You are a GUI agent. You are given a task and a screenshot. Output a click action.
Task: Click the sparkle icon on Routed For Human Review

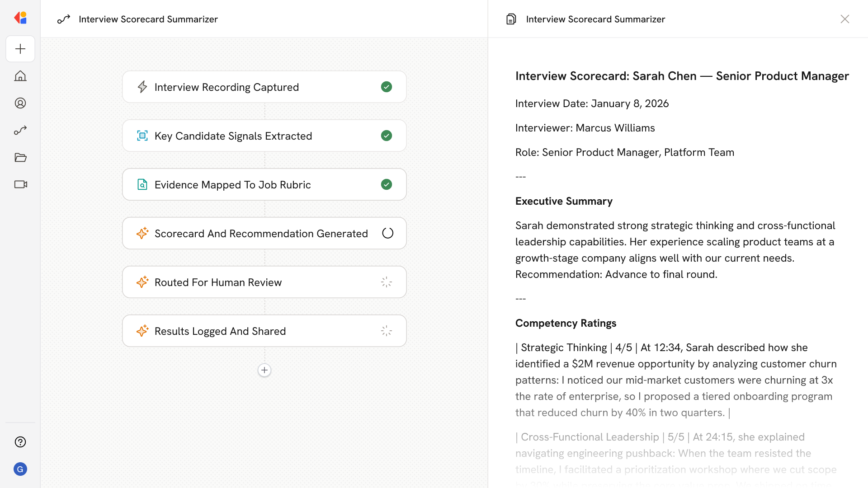142,282
